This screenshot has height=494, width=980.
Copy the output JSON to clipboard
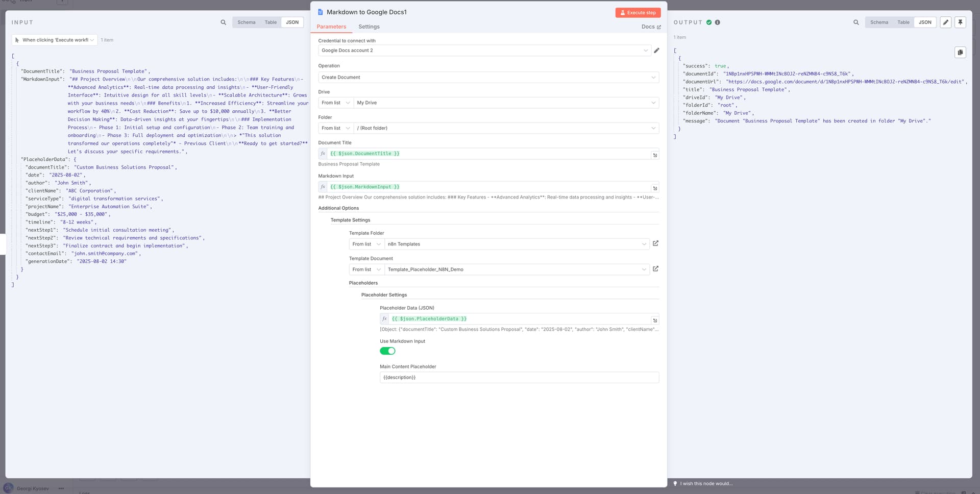(x=961, y=53)
